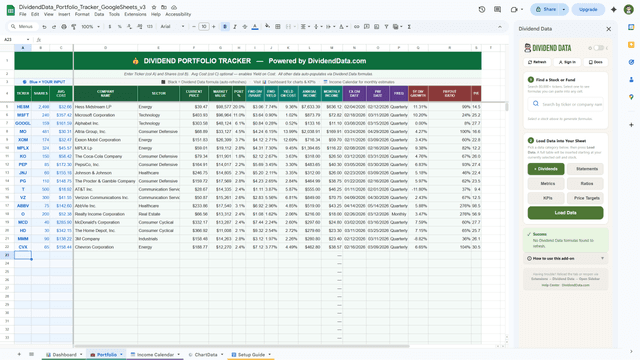Open version history clock icon

482,9
